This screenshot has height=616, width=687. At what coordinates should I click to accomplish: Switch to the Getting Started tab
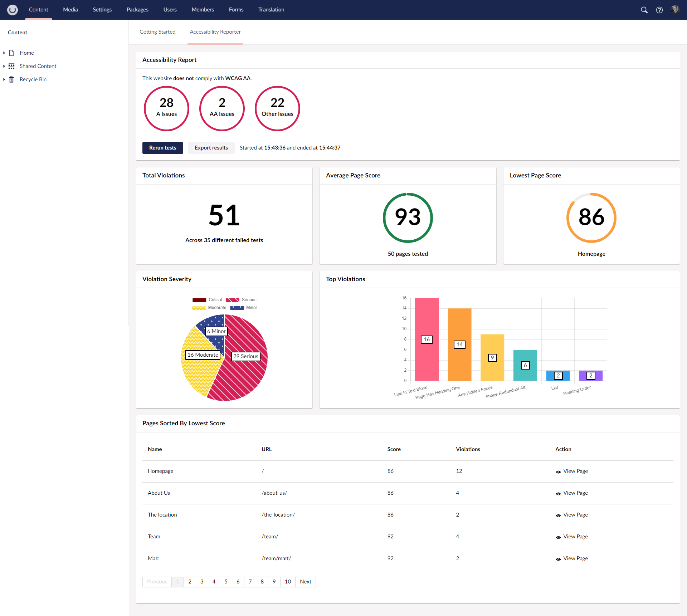pyautogui.click(x=157, y=32)
